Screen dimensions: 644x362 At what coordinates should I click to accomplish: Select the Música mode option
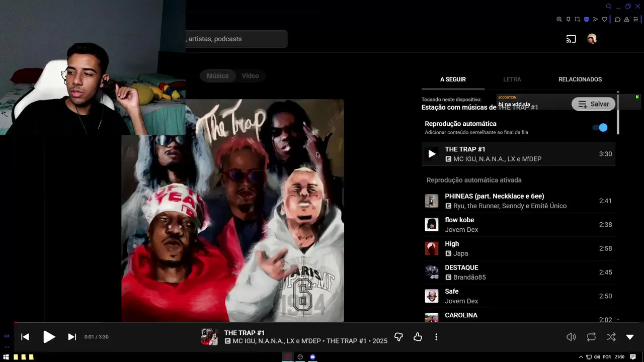click(x=217, y=76)
